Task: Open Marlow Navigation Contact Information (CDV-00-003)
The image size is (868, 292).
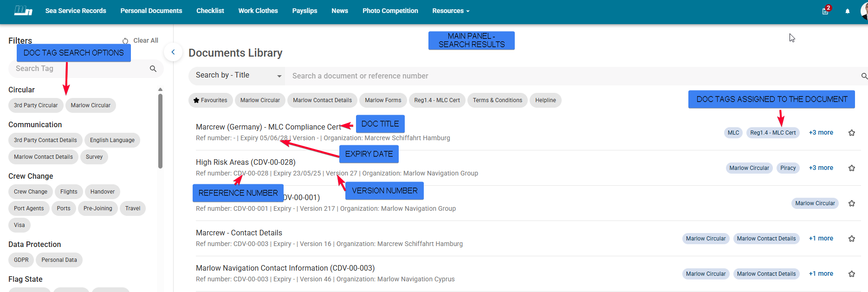Action: (285, 268)
